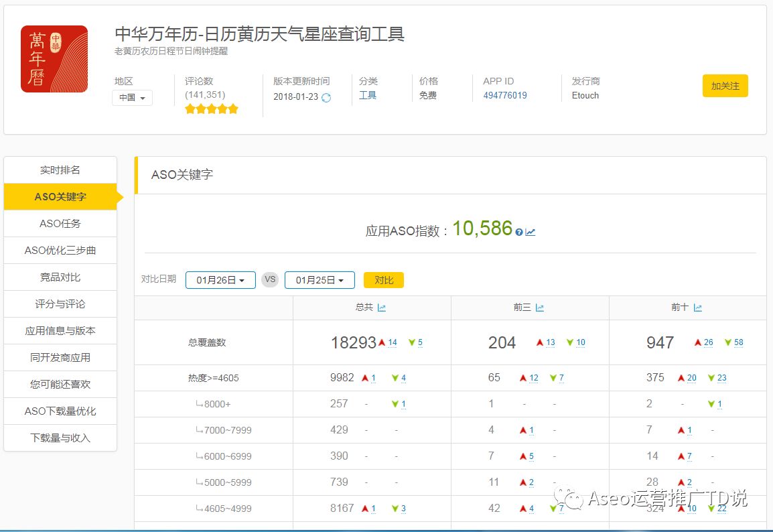The width and height of the screenshot is (773, 532).
Task: Open 竞品对比 sidebar item
Action: [60, 277]
